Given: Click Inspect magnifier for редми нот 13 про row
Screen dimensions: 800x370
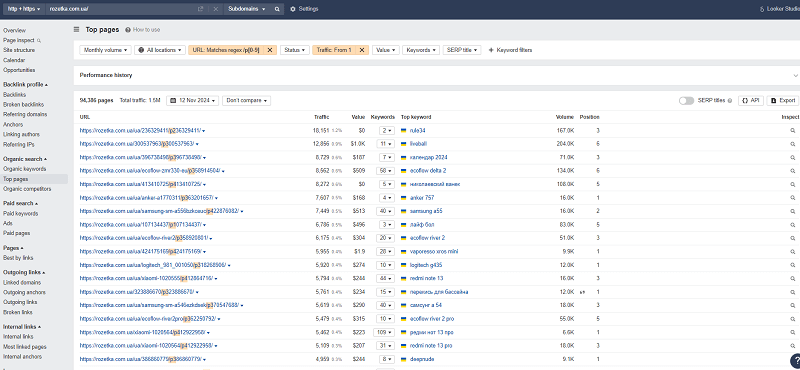Looking at the screenshot, I should 793,332.
